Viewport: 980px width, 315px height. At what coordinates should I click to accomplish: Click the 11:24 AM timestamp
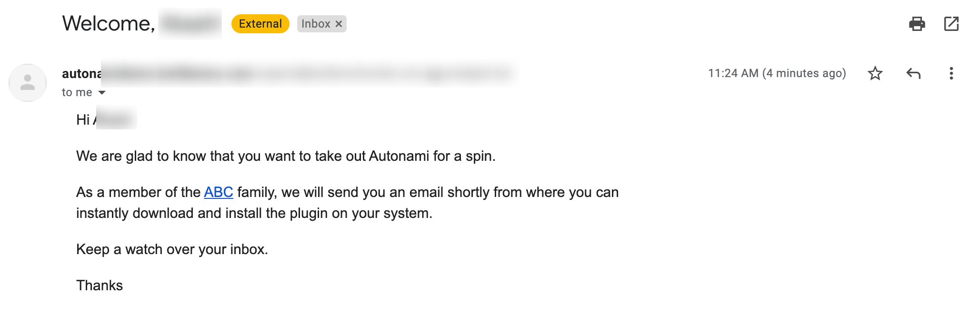click(x=777, y=73)
